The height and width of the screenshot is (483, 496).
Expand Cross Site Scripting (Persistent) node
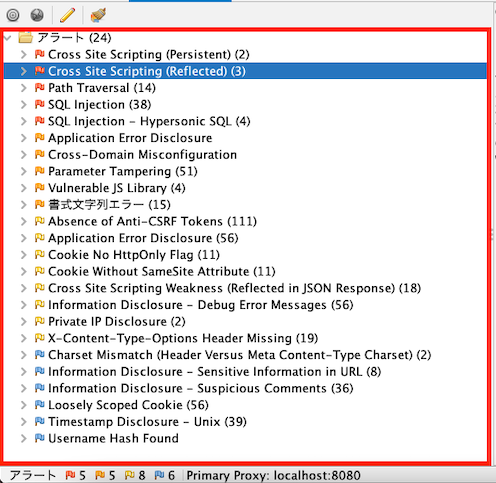point(23,54)
